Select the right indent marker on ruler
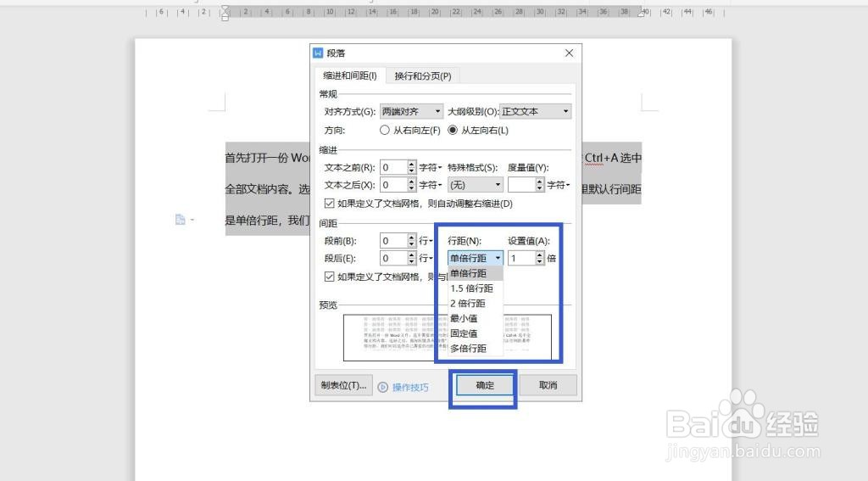Screen dimensions: 868x481 641,14
